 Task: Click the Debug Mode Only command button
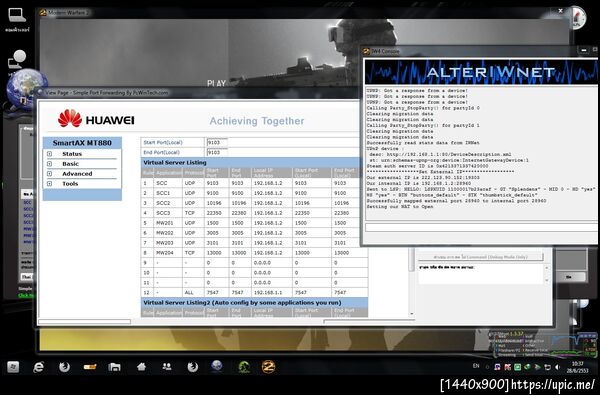[481, 257]
